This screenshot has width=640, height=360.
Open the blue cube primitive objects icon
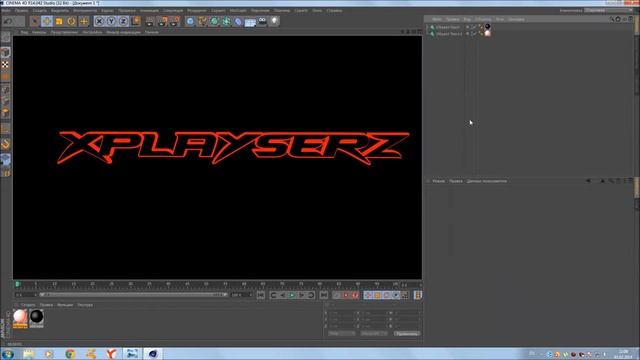(x=190, y=21)
